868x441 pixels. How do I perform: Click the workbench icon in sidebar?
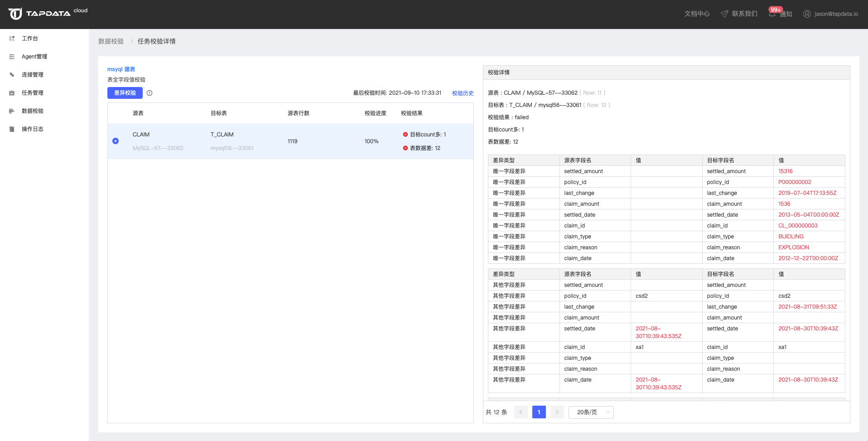[x=12, y=39]
